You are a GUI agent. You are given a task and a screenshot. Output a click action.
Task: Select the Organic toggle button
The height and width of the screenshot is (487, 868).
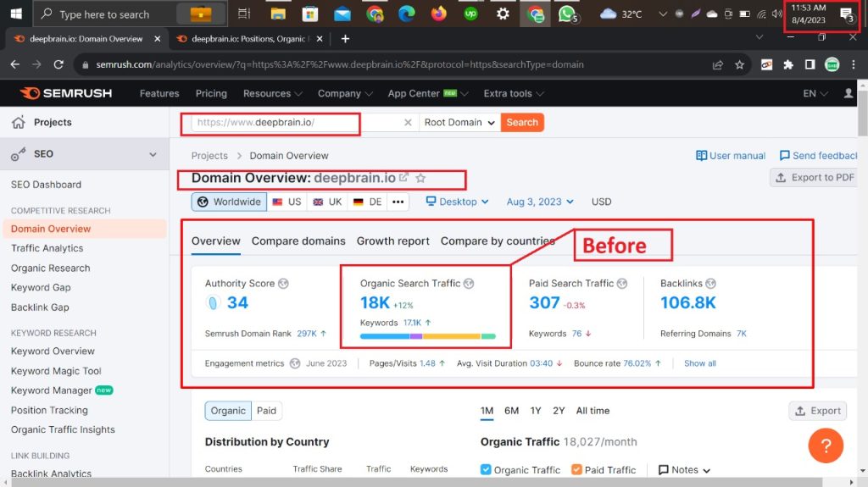pos(228,411)
